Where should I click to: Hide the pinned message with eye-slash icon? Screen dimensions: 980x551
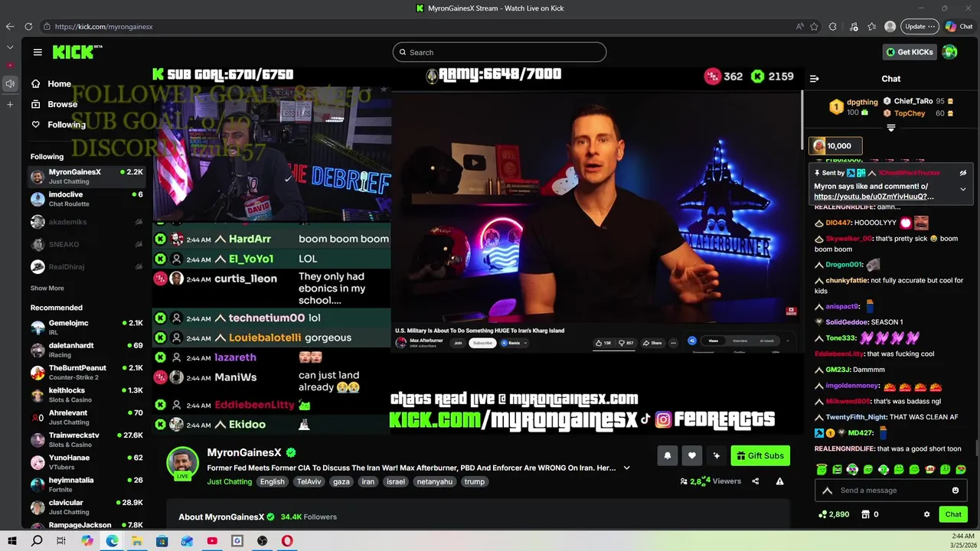[963, 173]
